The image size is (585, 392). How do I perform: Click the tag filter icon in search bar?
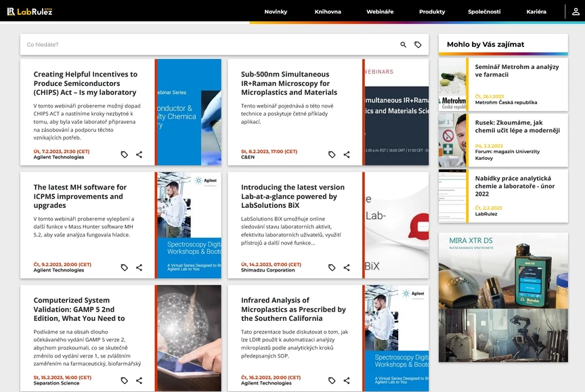tap(418, 45)
